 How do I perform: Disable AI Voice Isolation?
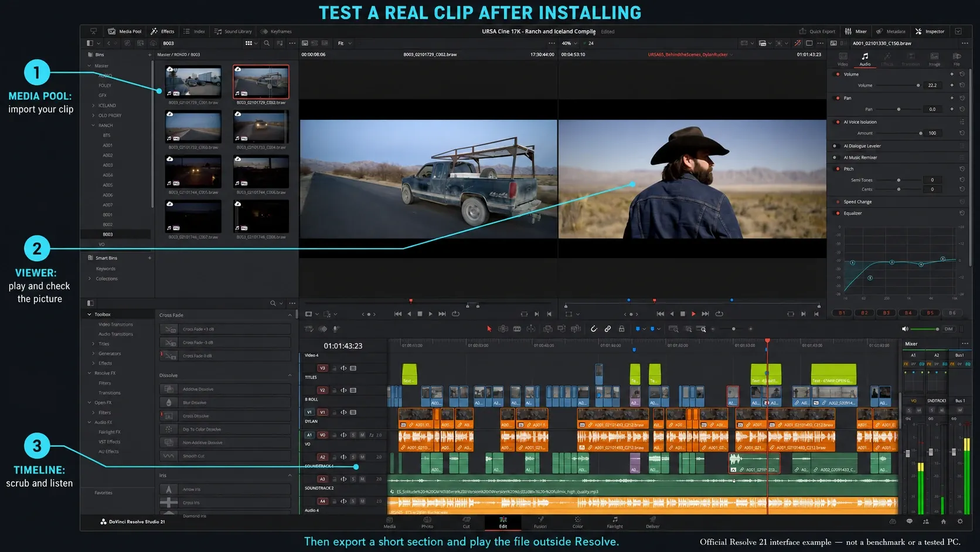click(838, 122)
